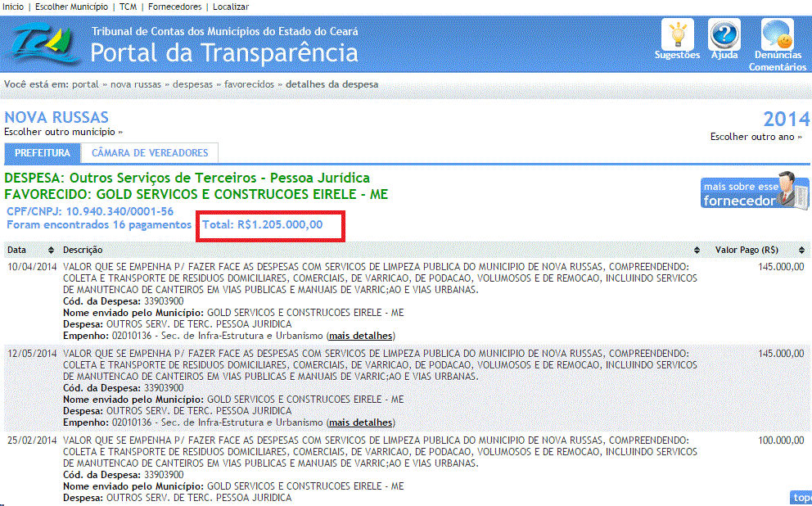The height and width of the screenshot is (506, 812).
Task: Open 'mais detalhes' for 10/04/2014 payment
Action: click(360, 336)
